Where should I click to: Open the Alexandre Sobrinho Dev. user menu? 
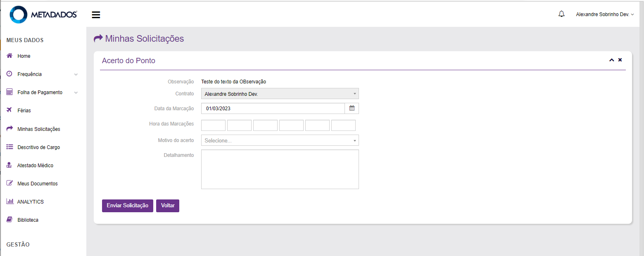pyautogui.click(x=604, y=14)
